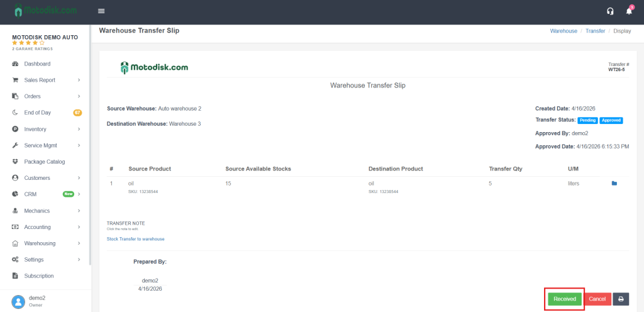Click the Subscription icon in sidebar
644x312 pixels.
[15, 276]
